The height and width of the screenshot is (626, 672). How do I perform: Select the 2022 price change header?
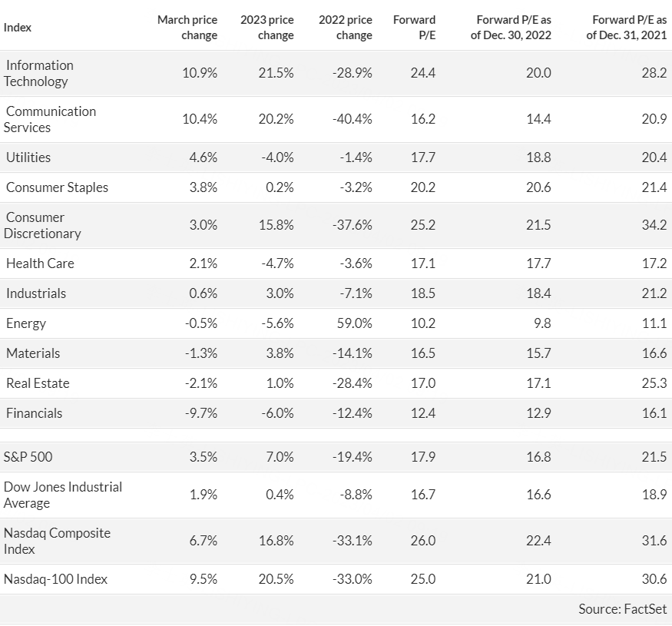(346, 28)
